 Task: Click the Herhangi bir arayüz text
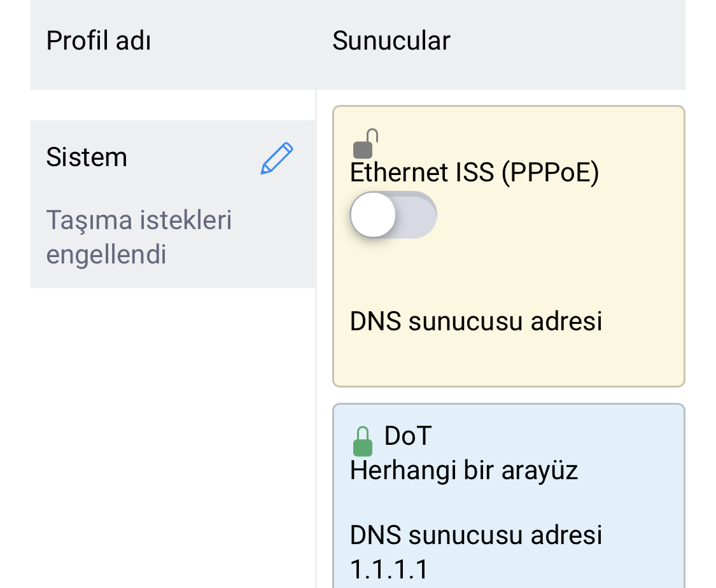coord(464,471)
